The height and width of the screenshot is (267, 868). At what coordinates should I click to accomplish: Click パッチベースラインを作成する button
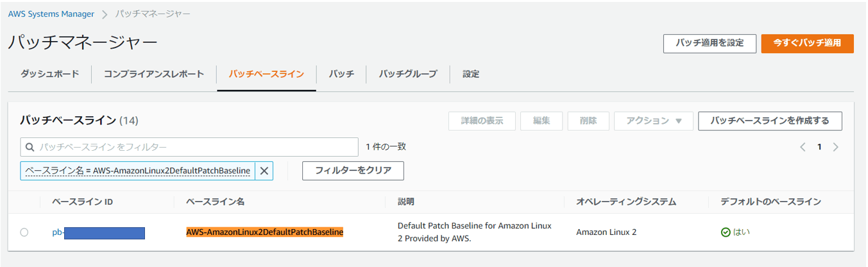[770, 121]
